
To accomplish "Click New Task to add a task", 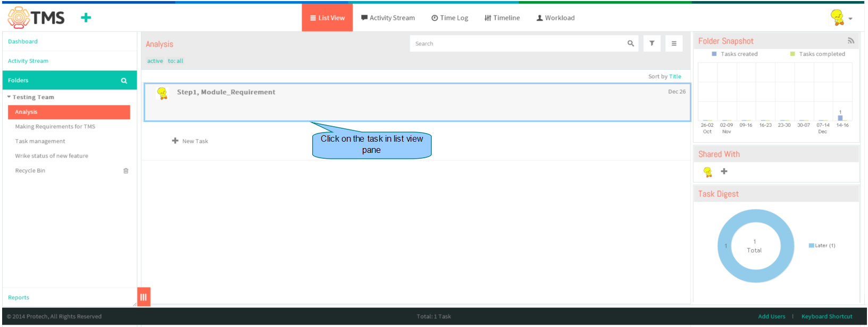I will [190, 141].
